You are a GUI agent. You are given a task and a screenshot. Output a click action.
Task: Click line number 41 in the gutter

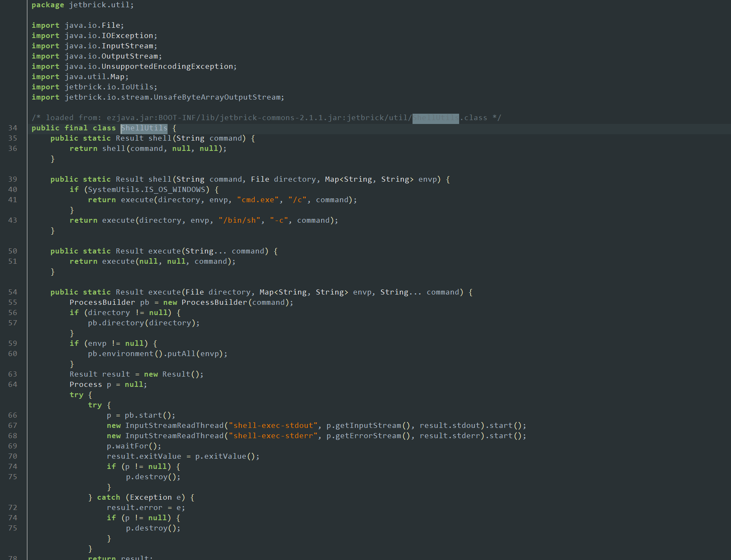click(x=13, y=200)
